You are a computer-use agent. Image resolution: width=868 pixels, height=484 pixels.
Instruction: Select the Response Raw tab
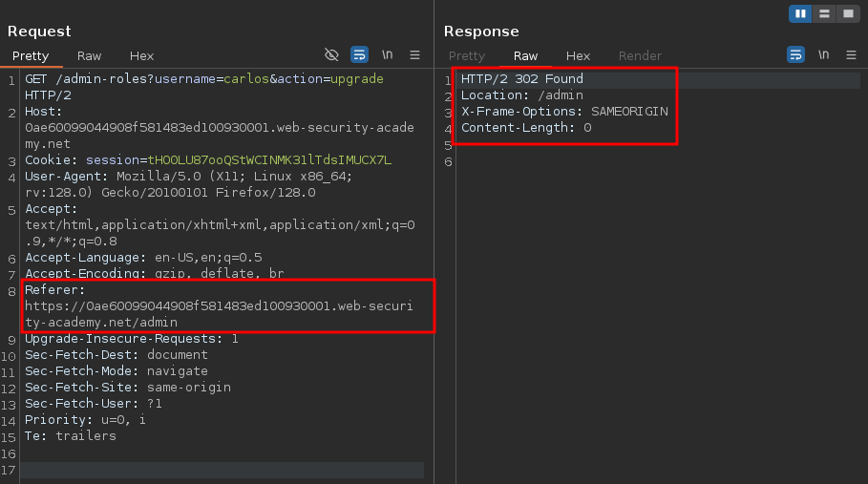click(x=525, y=56)
